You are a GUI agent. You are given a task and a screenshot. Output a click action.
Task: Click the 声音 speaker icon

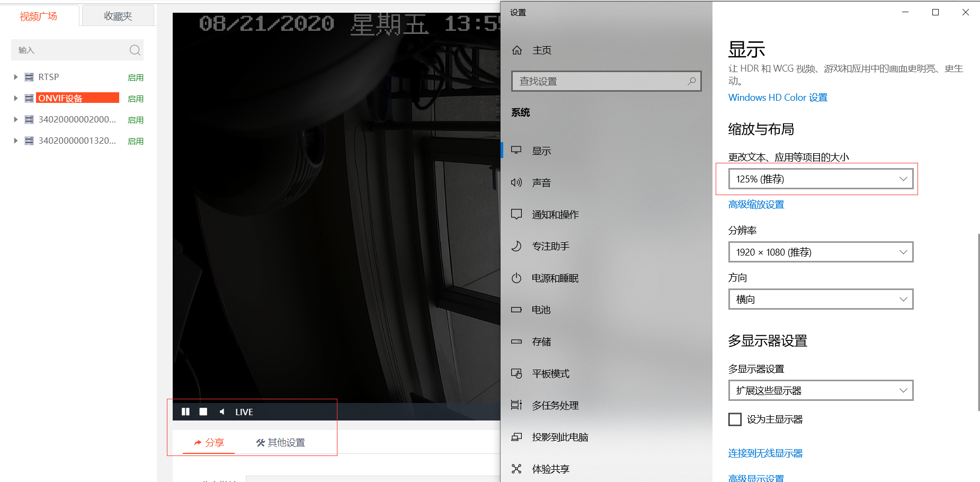point(516,182)
